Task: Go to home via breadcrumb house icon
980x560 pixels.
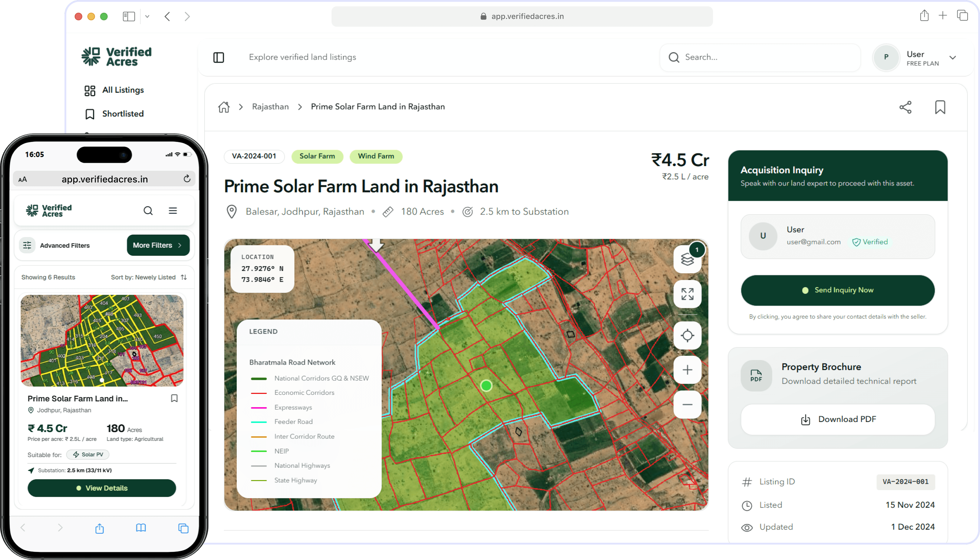Action: [x=223, y=107]
